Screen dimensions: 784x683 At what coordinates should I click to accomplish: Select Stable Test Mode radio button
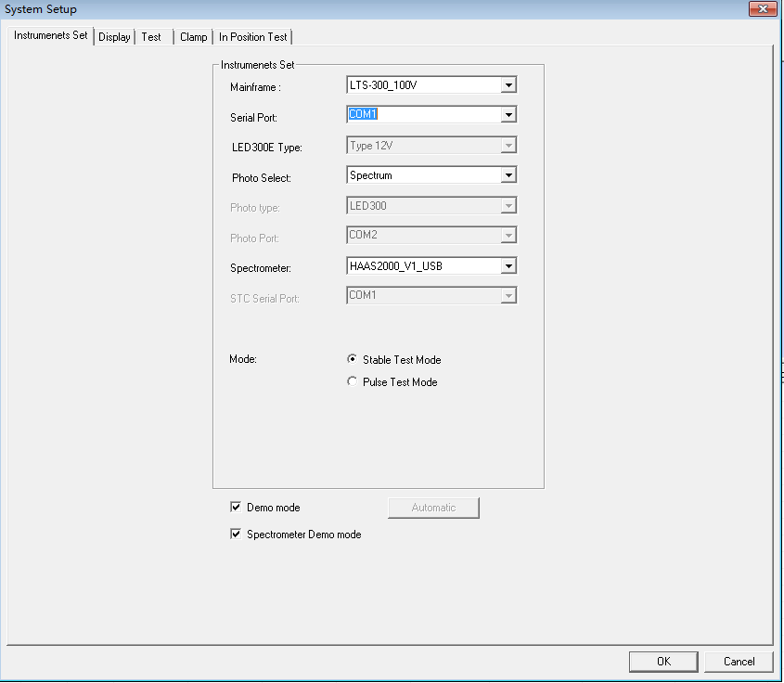353,360
